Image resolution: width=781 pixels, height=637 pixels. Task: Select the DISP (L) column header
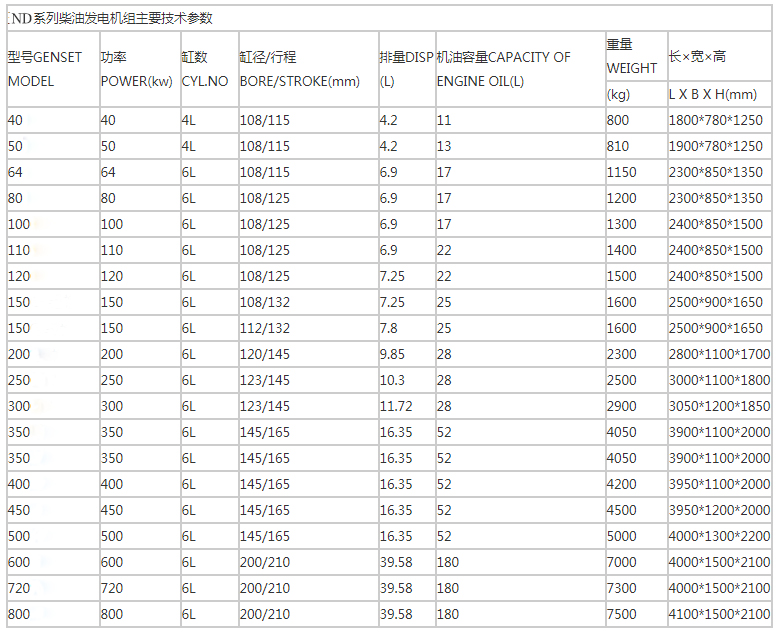[x=406, y=69]
